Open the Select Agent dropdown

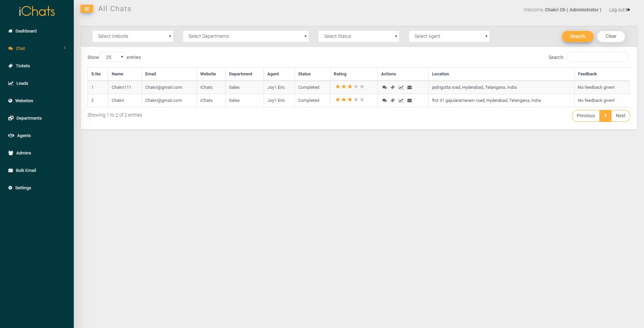pos(449,36)
